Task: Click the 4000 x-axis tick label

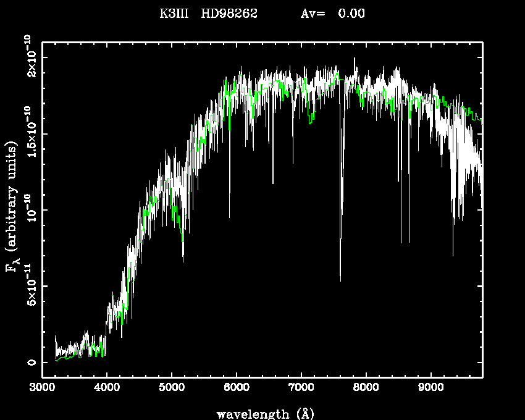Action: tap(107, 388)
